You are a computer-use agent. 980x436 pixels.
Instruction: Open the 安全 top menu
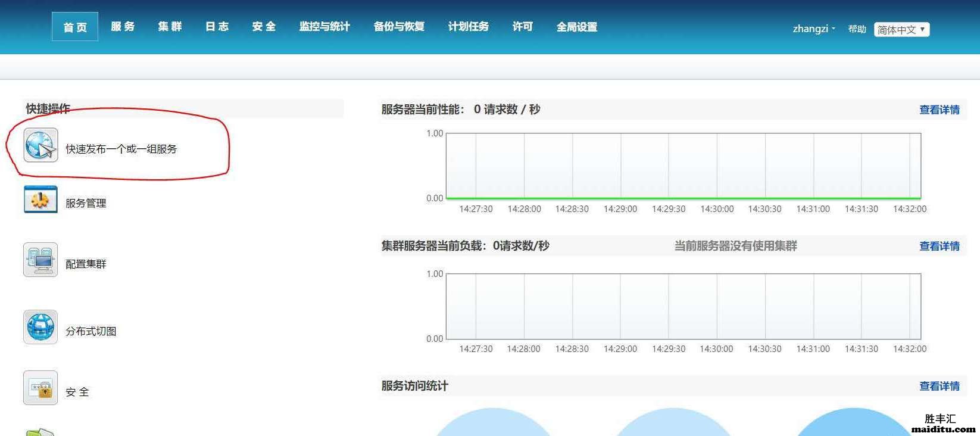[264, 26]
